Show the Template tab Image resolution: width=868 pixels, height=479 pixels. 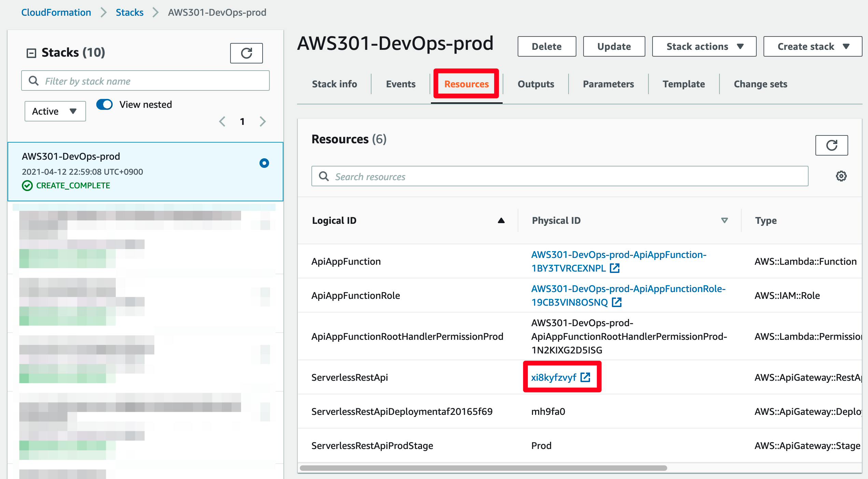click(x=684, y=84)
